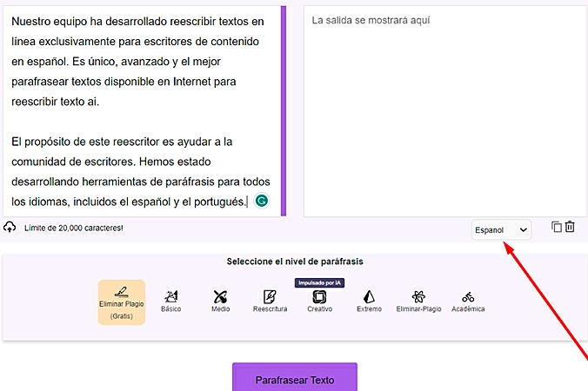This screenshot has height=391, width=588.
Task: Delete text using the trash icon
Action: [x=571, y=227]
